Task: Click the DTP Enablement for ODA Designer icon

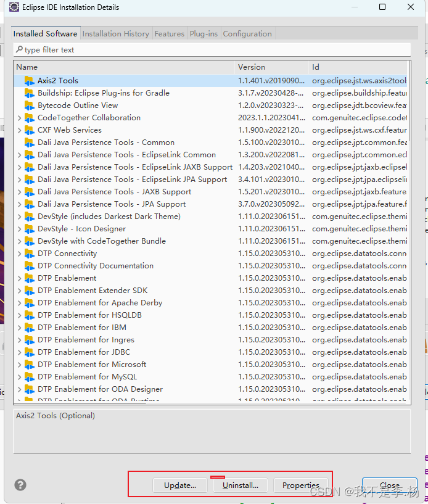Action: click(29, 389)
